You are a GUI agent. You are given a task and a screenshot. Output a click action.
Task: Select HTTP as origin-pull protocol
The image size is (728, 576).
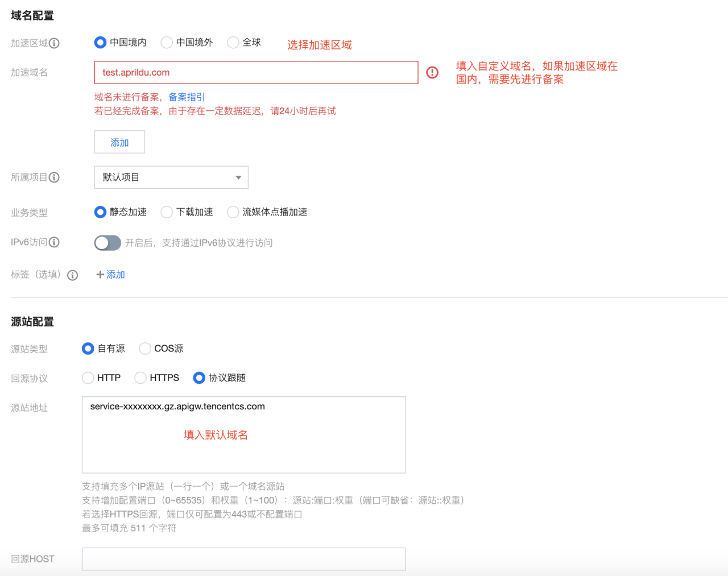click(89, 378)
